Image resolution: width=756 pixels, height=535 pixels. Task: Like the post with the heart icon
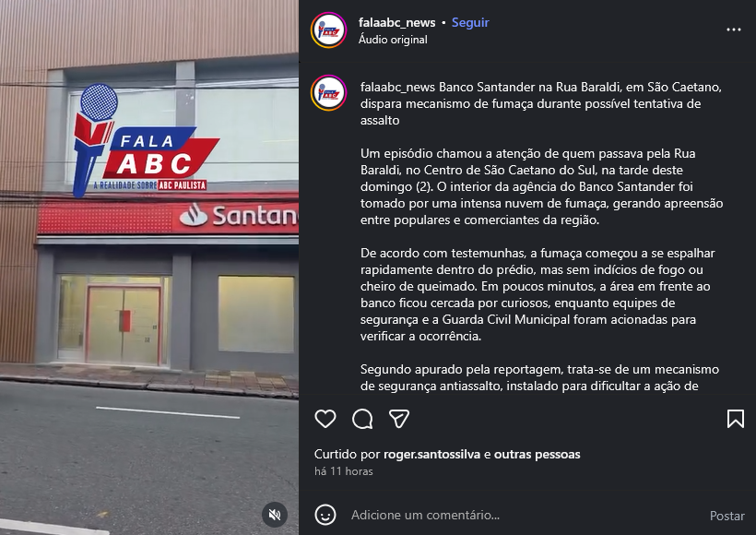click(x=325, y=419)
